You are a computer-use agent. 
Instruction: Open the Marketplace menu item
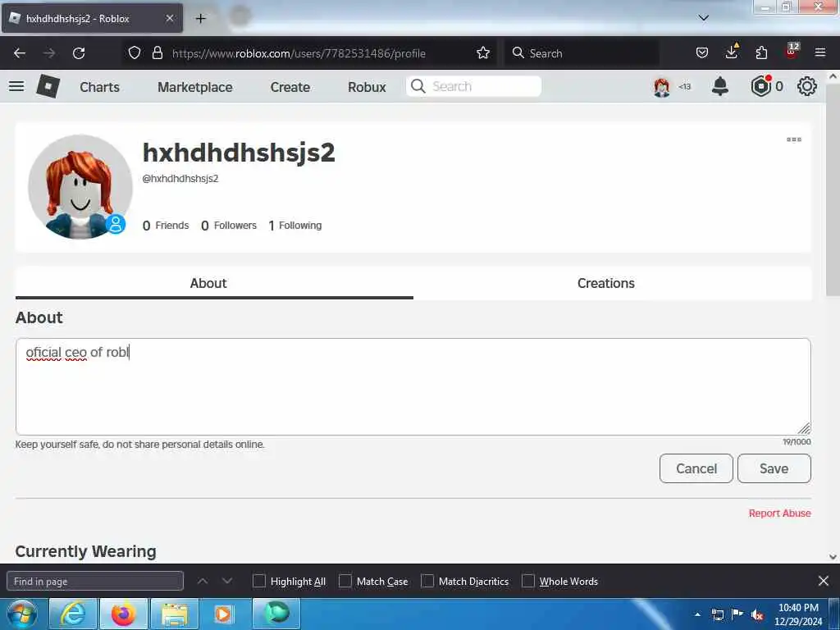coord(195,87)
